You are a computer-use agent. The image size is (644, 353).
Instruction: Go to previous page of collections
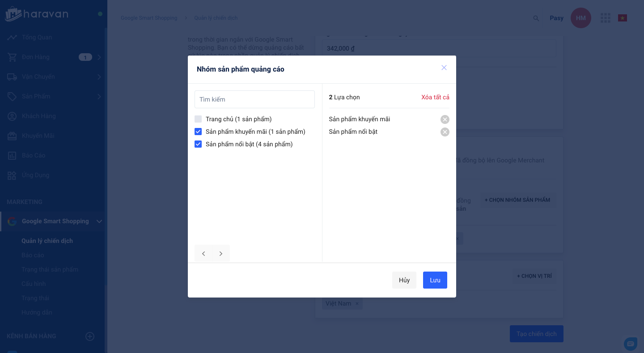203,254
